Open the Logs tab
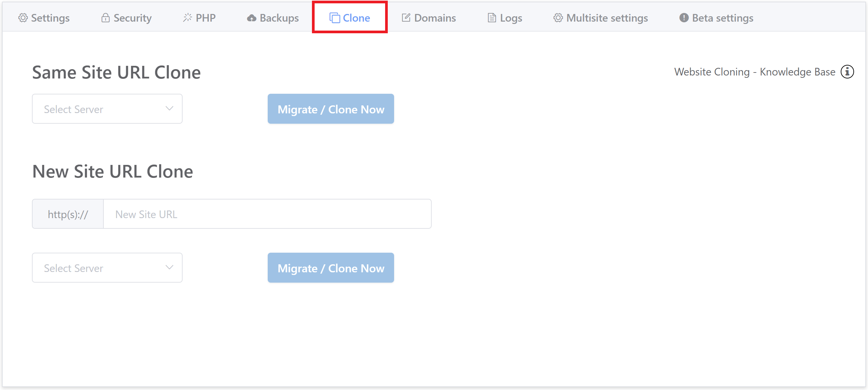Screen dimensions: 868x390 click(x=505, y=18)
